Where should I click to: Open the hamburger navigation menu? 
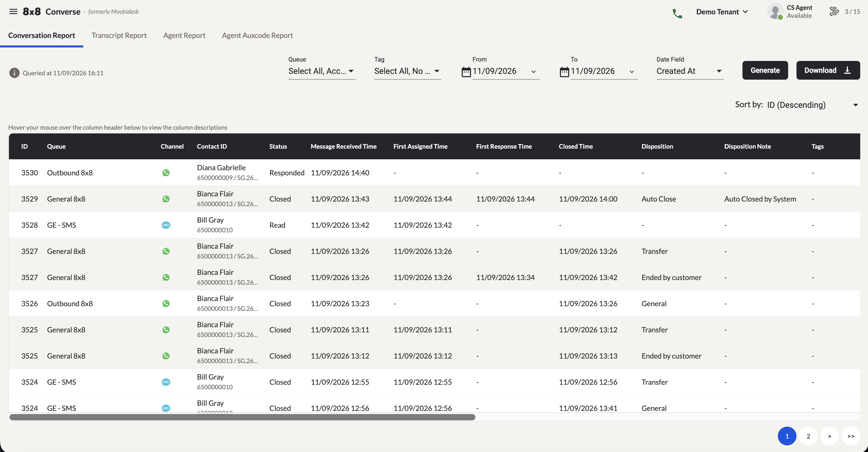click(x=13, y=12)
